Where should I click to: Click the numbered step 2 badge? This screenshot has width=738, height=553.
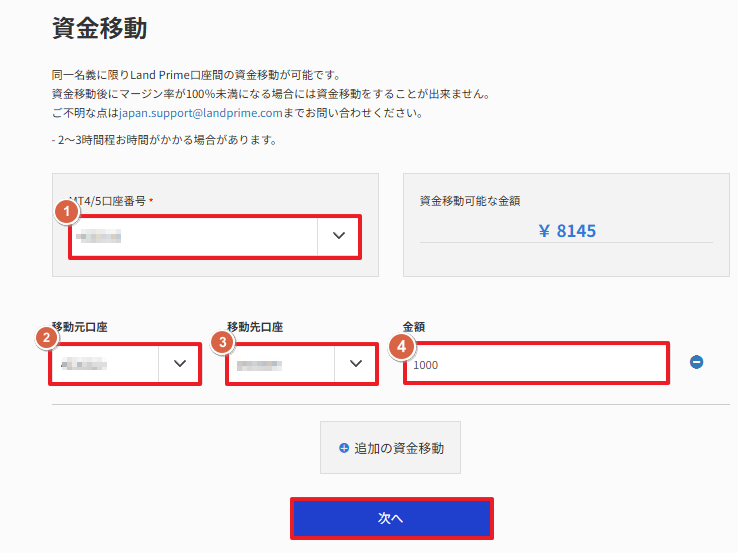coord(46,337)
